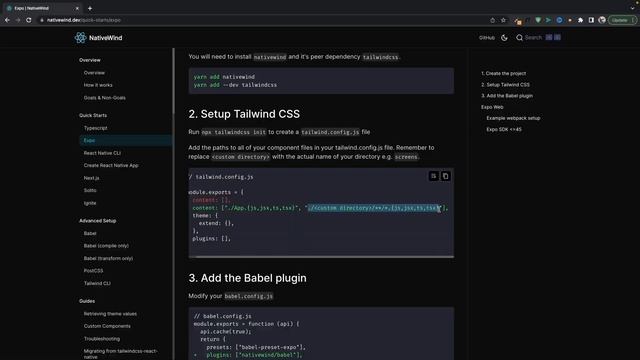Toggle dark mode with the moon icon
This screenshot has height=360, width=640.
pos(504,38)
